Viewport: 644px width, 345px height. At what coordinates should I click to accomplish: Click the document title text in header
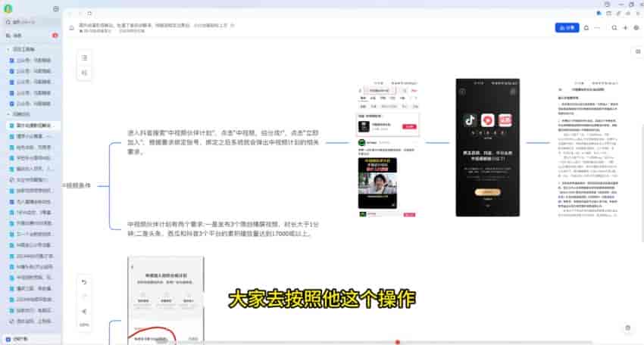click(x=153, y=25)
